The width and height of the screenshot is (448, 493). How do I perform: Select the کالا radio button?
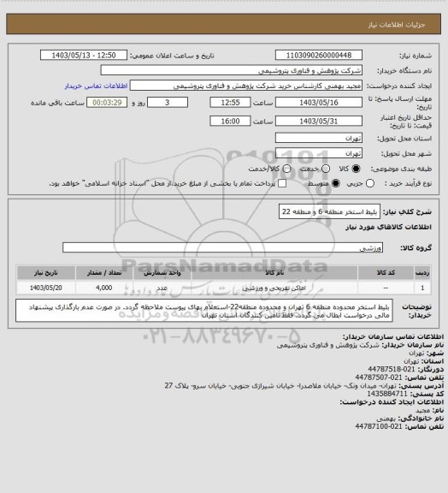356,169
